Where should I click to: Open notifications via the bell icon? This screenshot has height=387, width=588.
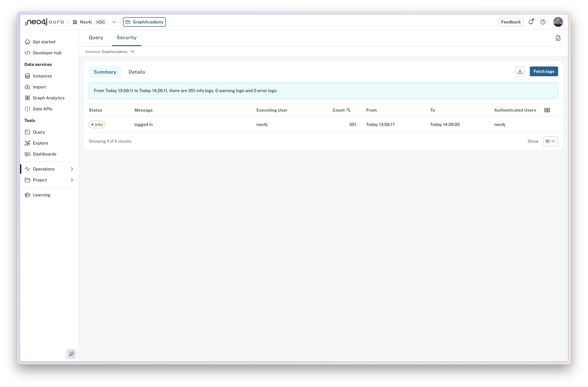click(x=531, y=22)
